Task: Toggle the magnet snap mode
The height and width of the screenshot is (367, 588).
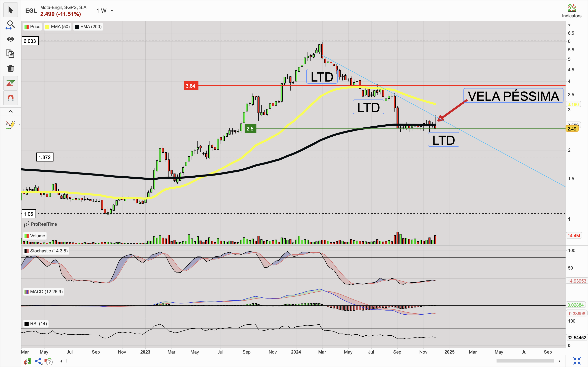Action: pos(10,98)
